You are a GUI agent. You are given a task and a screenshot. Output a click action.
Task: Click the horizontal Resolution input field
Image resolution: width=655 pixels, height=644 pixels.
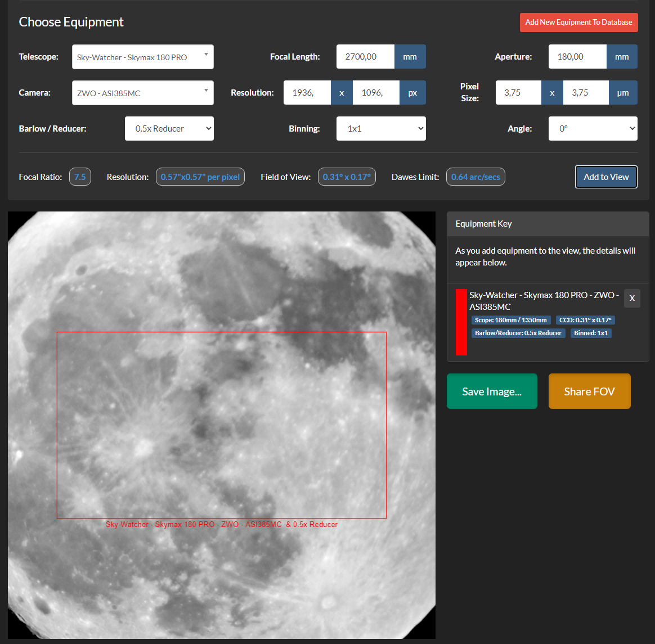pos(307,93)
